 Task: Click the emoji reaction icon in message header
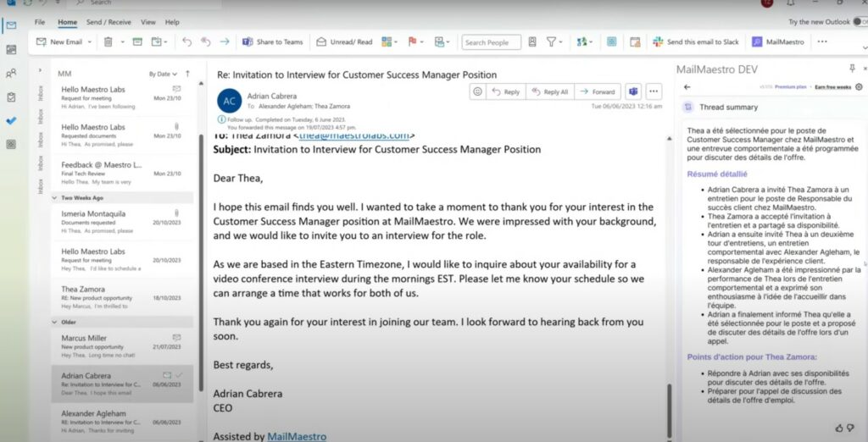(477, 91)
